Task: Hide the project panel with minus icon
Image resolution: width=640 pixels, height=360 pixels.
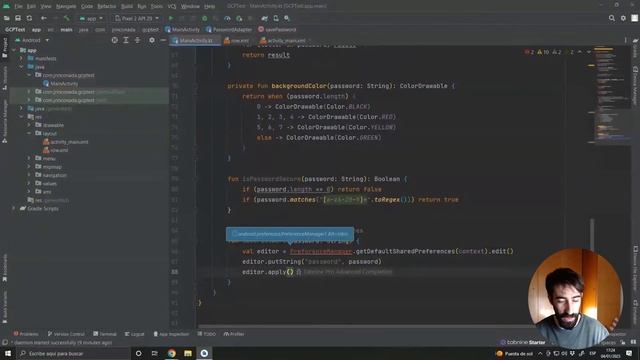Action: 163,40
